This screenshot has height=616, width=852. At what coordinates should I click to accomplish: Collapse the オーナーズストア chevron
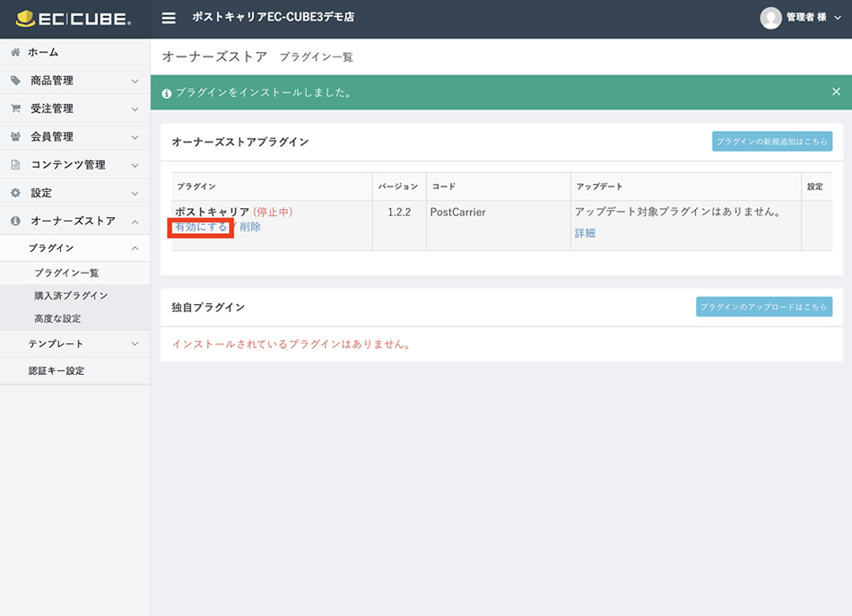[x=135, y=221]
